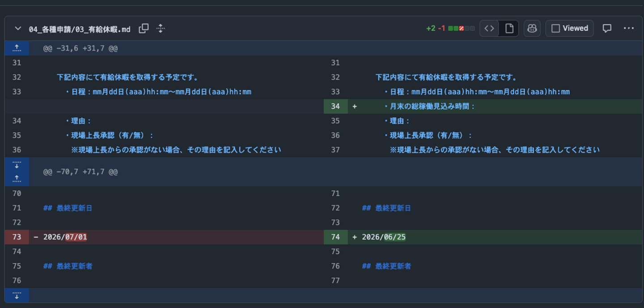Screen dimensions: 644x308
Task: Select line number 77
Action: click(x=335, y=281)
